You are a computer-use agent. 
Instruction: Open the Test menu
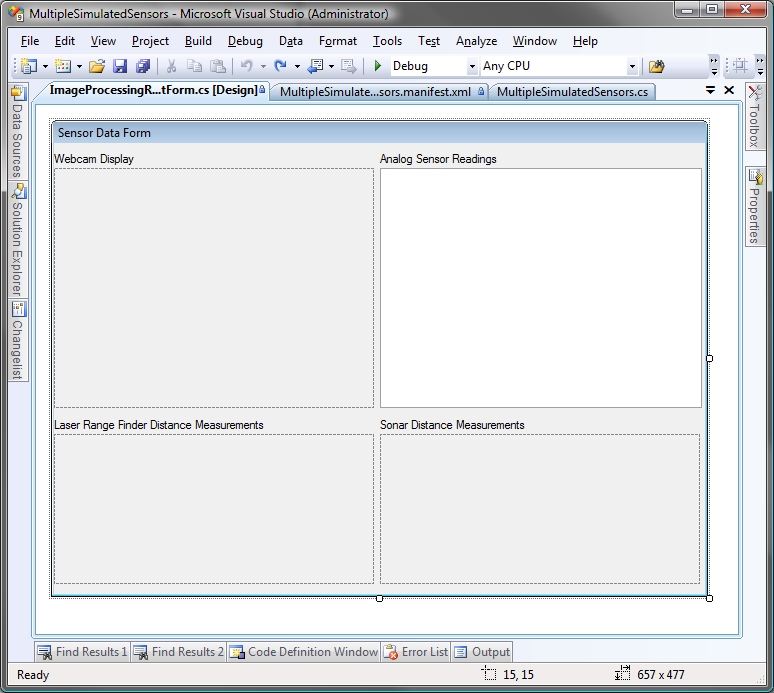tap(428, 41)
